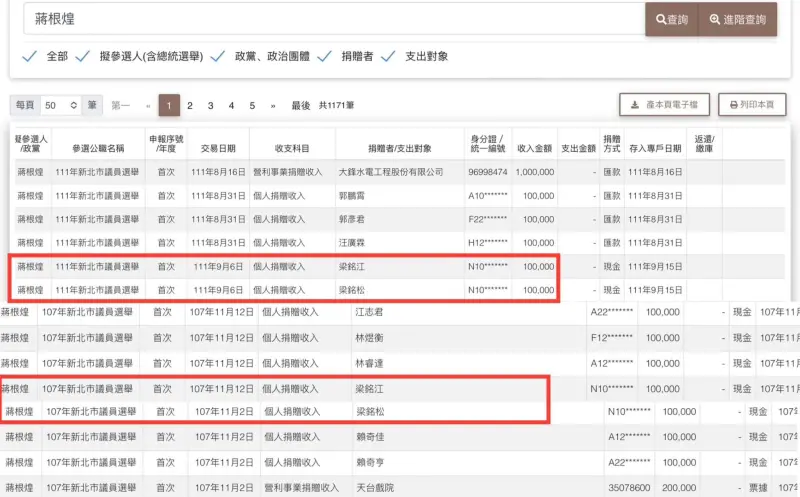Toggle the 擬參選人(含總統選舉) checkbox
Screen dimensions: 800x497
pos(83,56)
